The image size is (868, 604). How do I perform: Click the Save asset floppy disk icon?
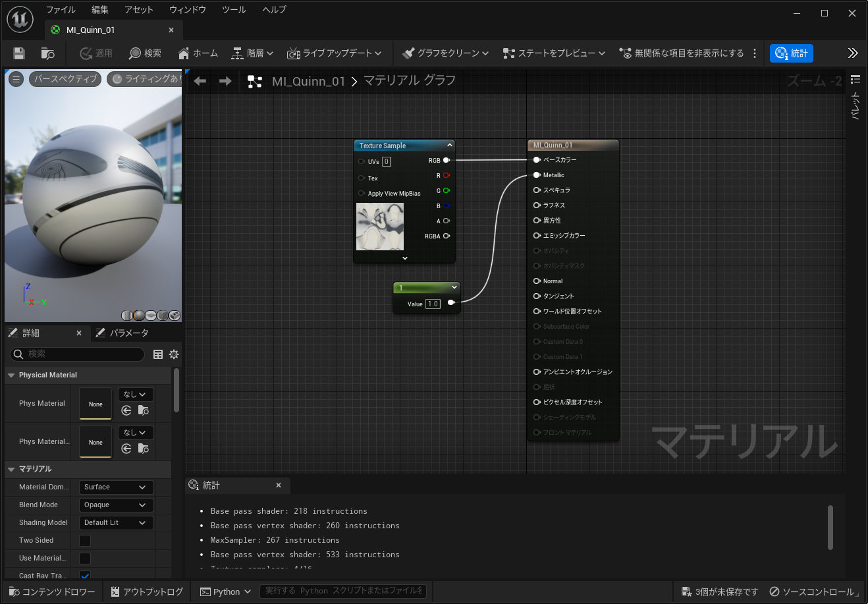[19, 53]
